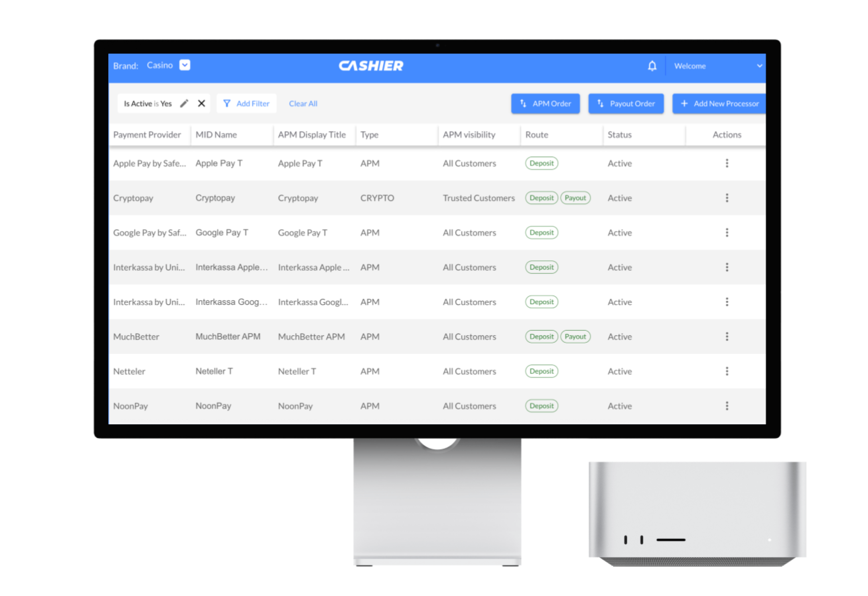868x596 pixels.
Task: Open Payout Order settings
Action: click(x=626, y=103)
